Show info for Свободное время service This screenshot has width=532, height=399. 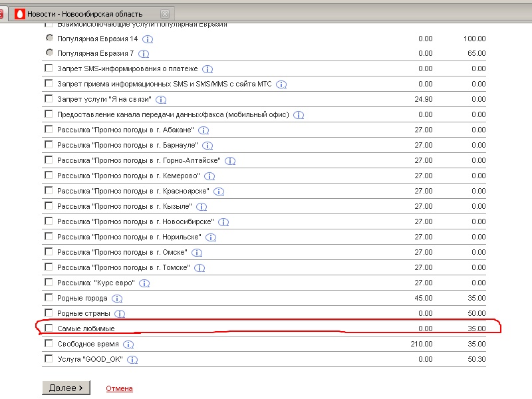coord(129,344)
